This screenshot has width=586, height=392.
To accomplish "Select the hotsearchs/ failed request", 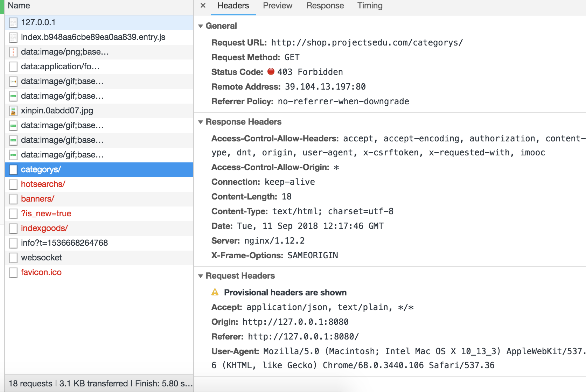I will coord(43,184).
